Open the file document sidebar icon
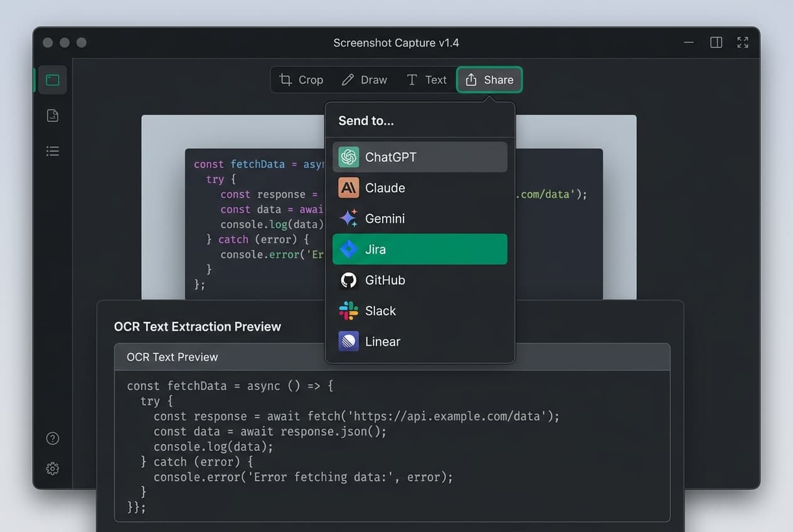Screen dimensions: 793x532 coord(53,115)
